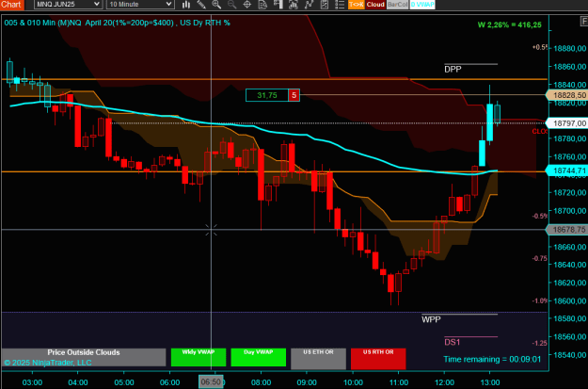
Task: Click the DPP pivot label
Action: (x=453, y=70)
